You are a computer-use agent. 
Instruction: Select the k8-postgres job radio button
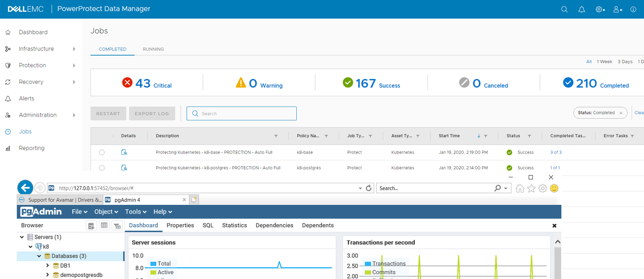(102, 168)
